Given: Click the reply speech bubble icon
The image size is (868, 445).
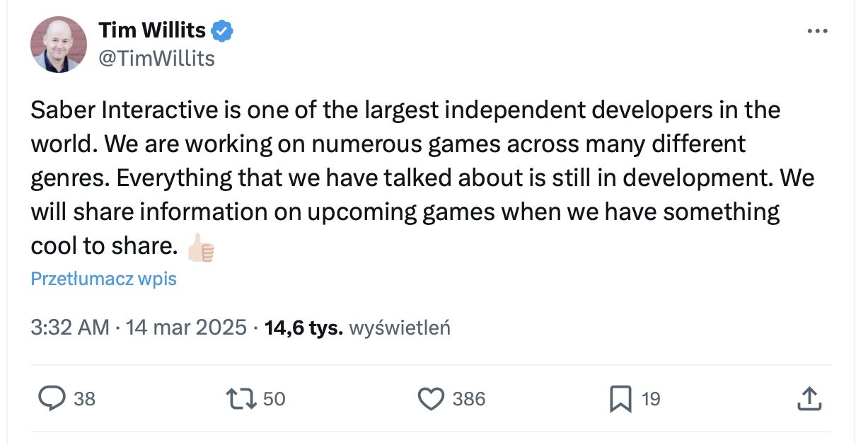Looking at the screenshot, I should [x=52, y=399].
